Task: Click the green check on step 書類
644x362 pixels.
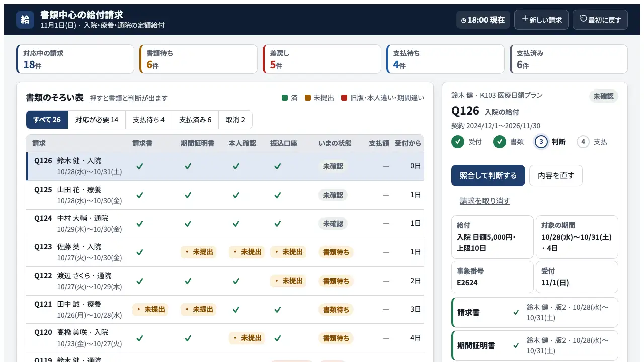Action: tap(500, 142)
